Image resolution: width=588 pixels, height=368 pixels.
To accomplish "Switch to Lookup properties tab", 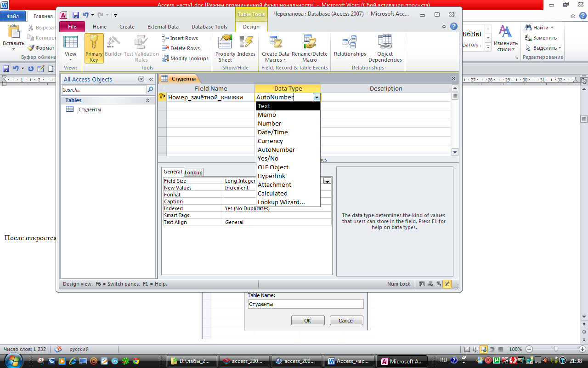I will click(193, 172).
